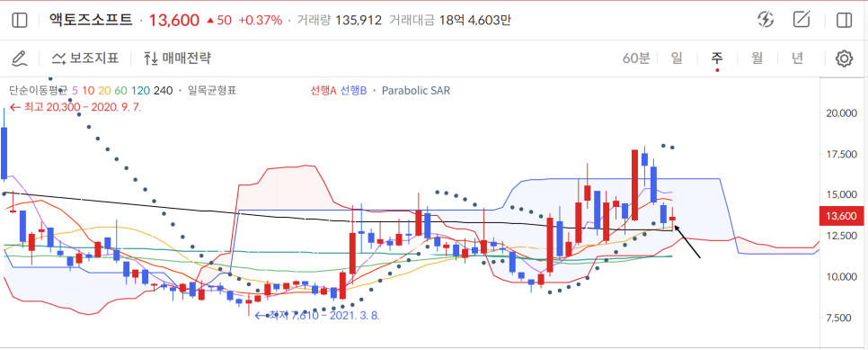This screenshot has width=868, height=350.
Task: Switch chart to 년 yearly interval
Action: [797, 58]
